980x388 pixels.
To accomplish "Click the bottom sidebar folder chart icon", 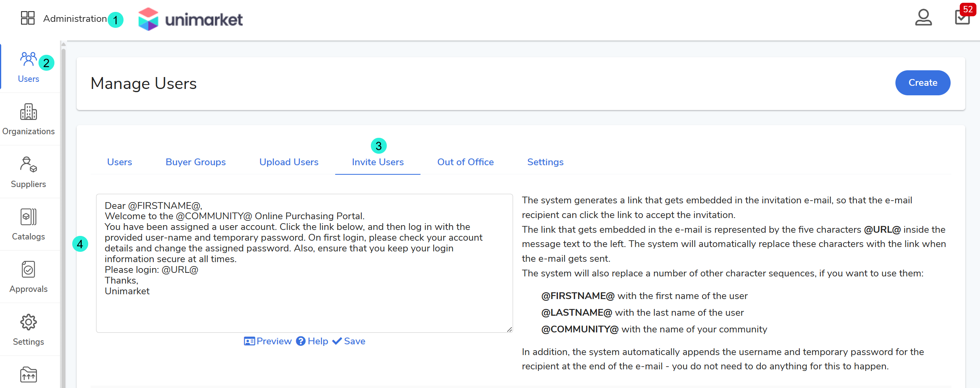I will (x=28, y=374).
